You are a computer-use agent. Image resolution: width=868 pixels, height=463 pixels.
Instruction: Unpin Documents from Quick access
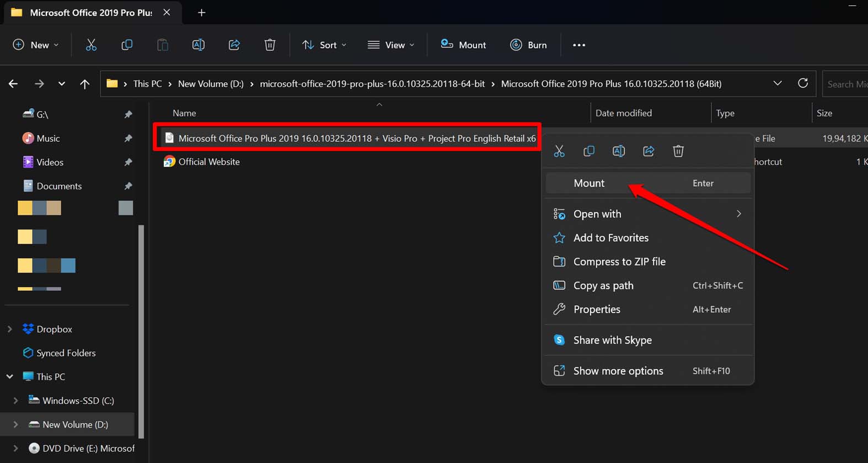pyautogui.click(x=128, y=186)
